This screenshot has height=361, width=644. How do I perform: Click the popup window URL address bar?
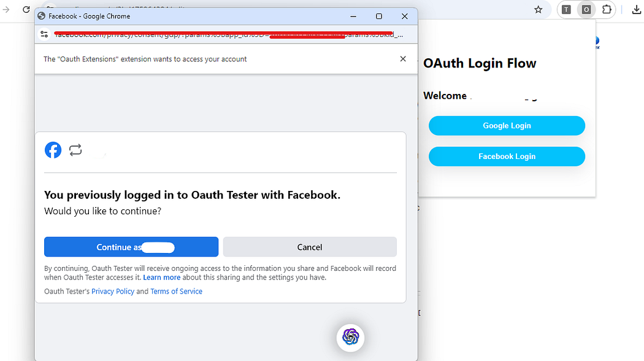228,34
